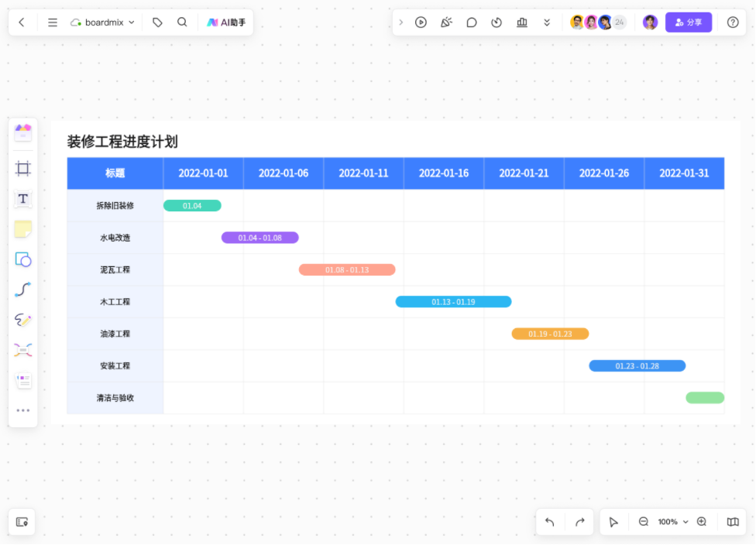The width and height of the screenshot is (756, 545).
Task: Start presentation with the play icon
Action: [x=421, y=22]
